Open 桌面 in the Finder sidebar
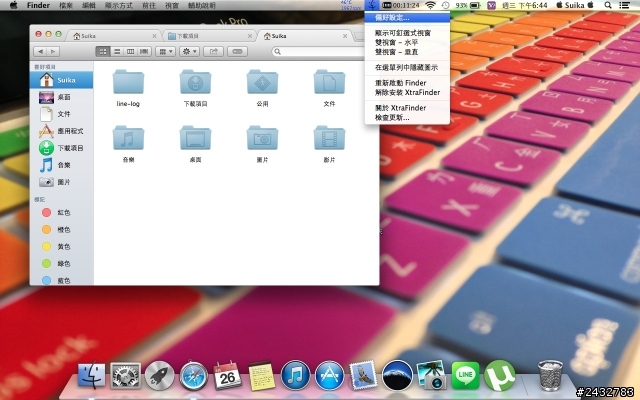This screenshot has width=640, height=400. coord(62,97)
